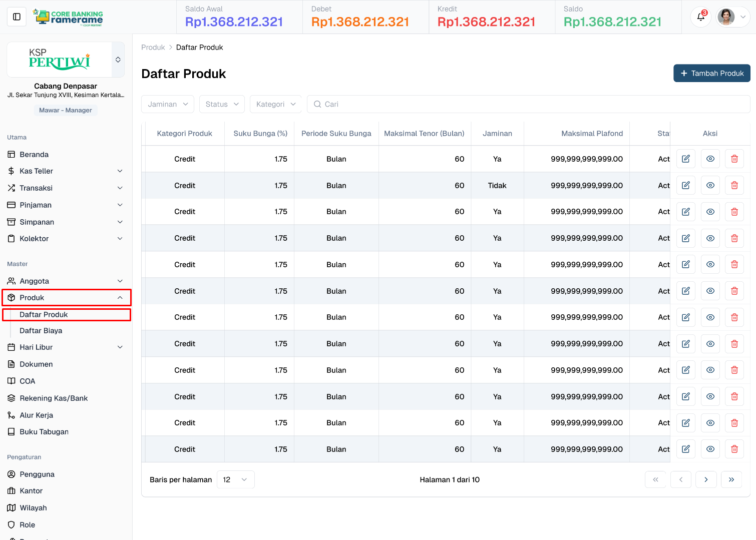Toggle the sidebar collapse icon
The image size is (756, 540).
[x=17, y=17]
